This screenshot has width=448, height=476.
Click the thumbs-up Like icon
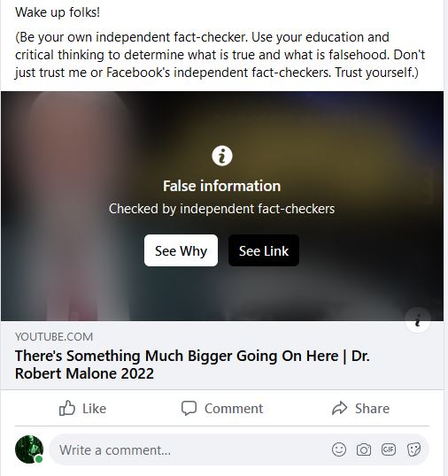coord(66,408)
